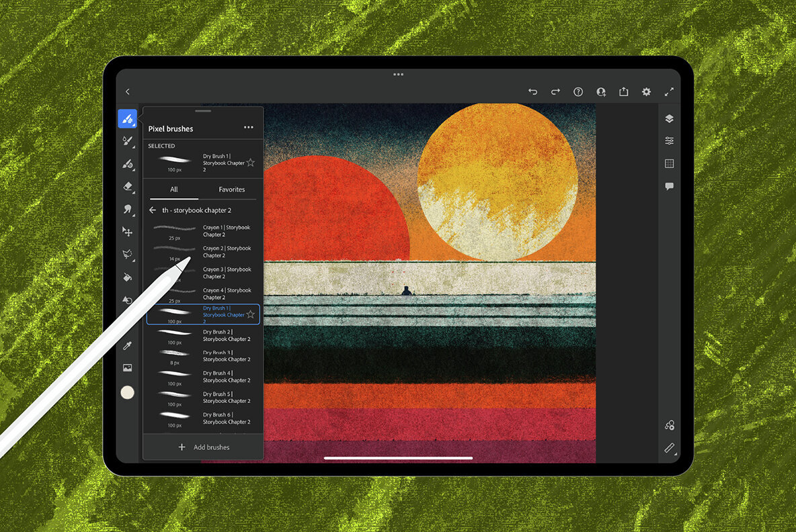This screenshot has height=532, width=796.
Task: Toggle Favorite star on Dry Brush 1
Action: coord(251,314)
